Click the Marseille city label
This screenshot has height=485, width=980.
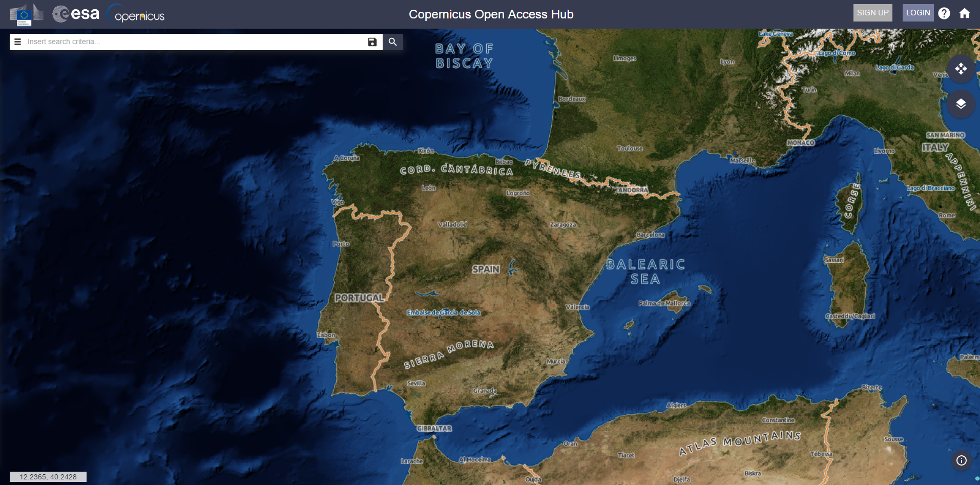(x=743, y=161)
